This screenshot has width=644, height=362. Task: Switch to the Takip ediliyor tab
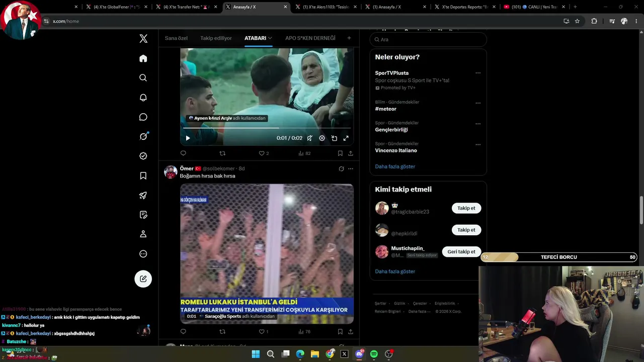coord(216,38)
